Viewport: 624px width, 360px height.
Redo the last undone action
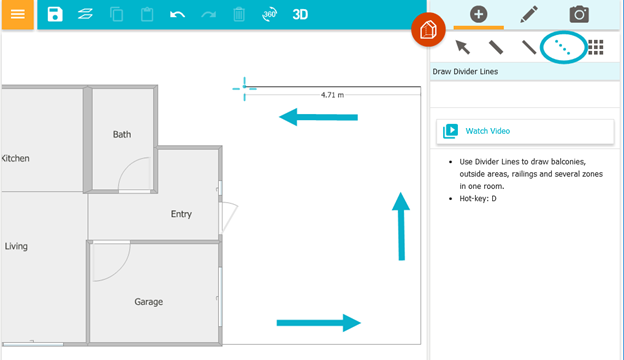[x=208, y=15]
